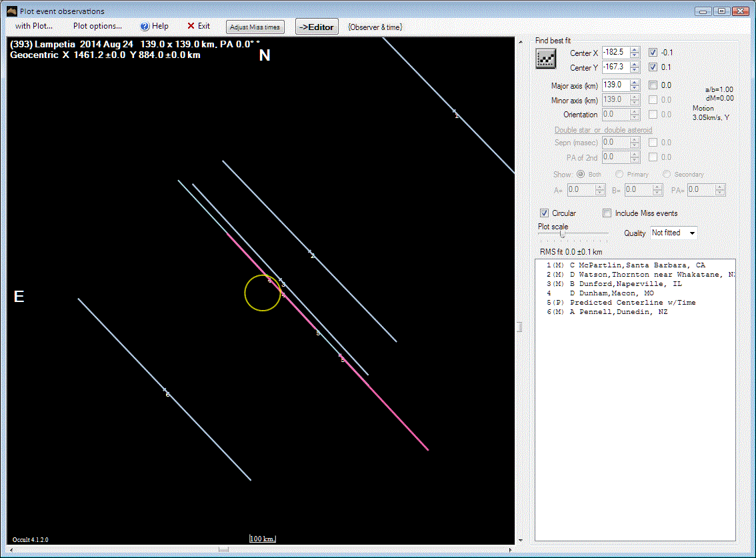
Task: Toggle the Center Y fit checkbox
Action: point(653,67)
